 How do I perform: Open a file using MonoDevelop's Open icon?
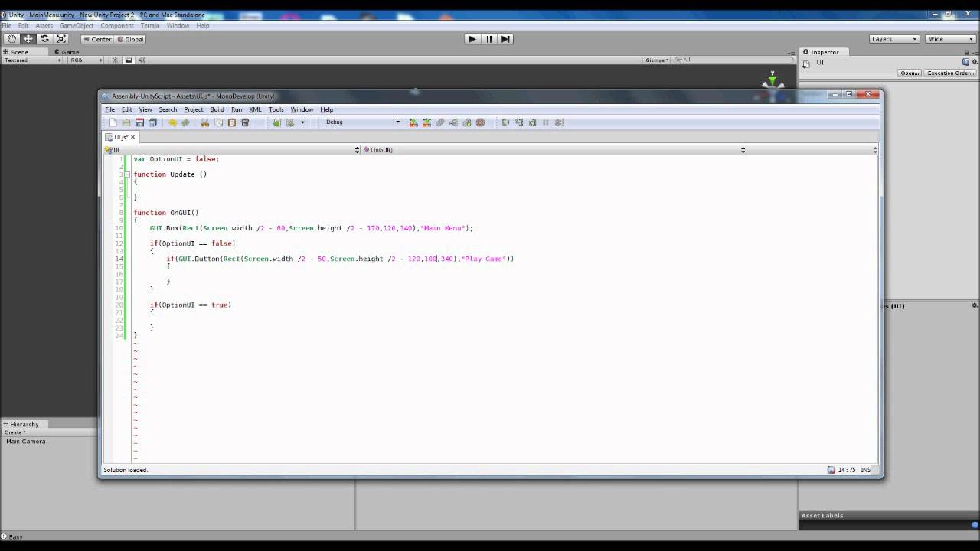126,122
